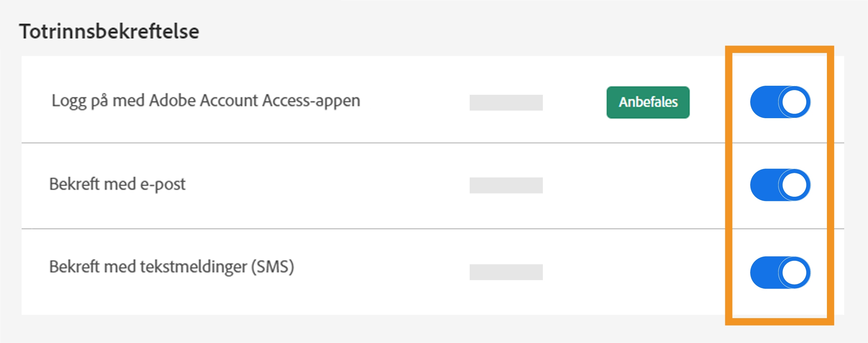The height and width of the screenshot is (343, 868).
Task: Select the 'Bekreft med e-post' label
Action: tap(117, 184)
